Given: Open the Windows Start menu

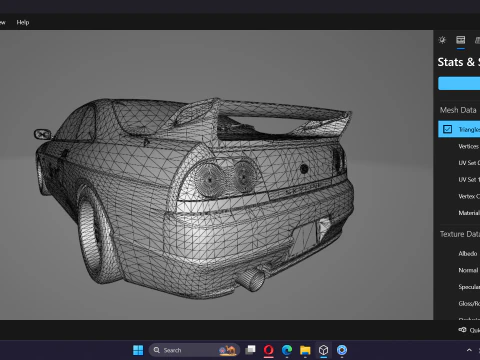Looking at the screenshot, I should [138, 350].
